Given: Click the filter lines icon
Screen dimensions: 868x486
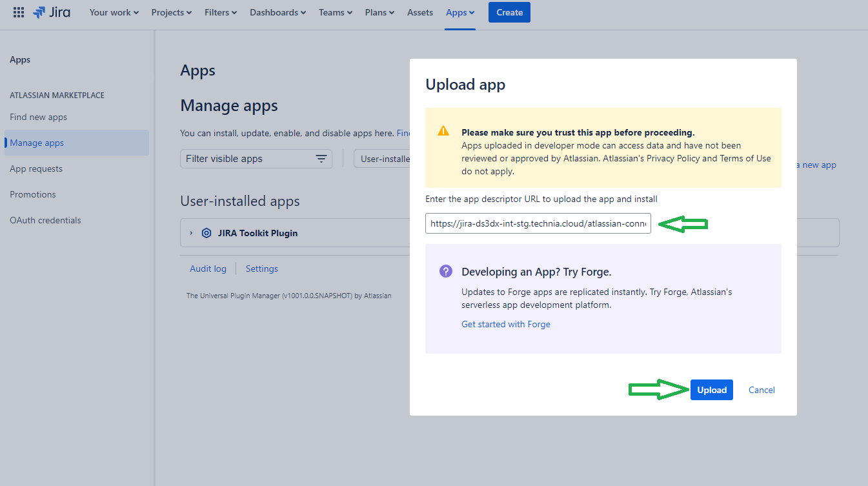Looking at the screenshot, I should pos(321,159).
